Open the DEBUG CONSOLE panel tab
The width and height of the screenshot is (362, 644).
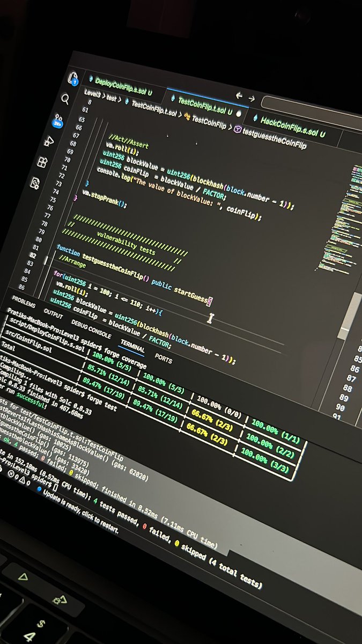pos(91,330)
